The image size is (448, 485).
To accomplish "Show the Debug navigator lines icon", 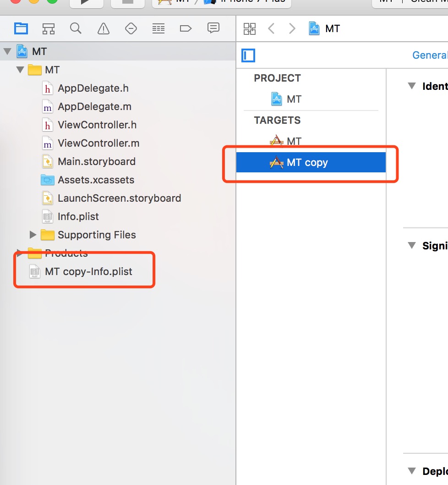I will (158, 29).
